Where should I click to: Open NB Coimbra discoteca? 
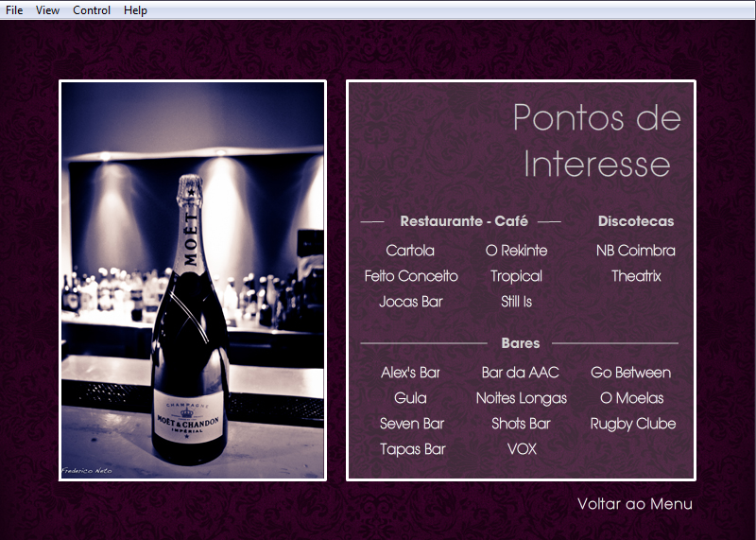[635, 251]
